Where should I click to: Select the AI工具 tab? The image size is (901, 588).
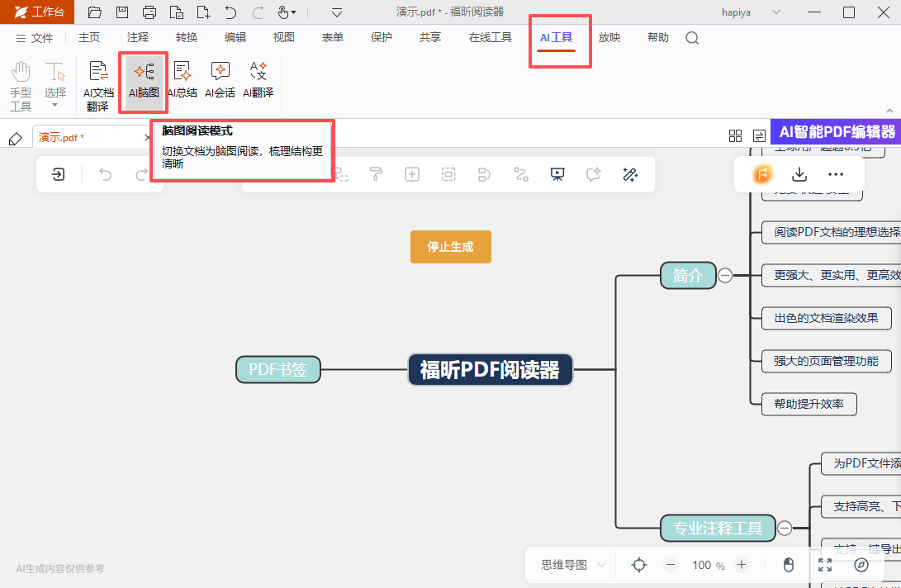pos(557,38)
